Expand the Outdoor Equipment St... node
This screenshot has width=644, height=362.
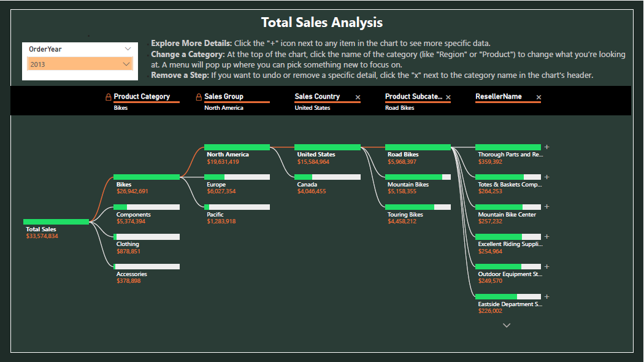[546, 267]
